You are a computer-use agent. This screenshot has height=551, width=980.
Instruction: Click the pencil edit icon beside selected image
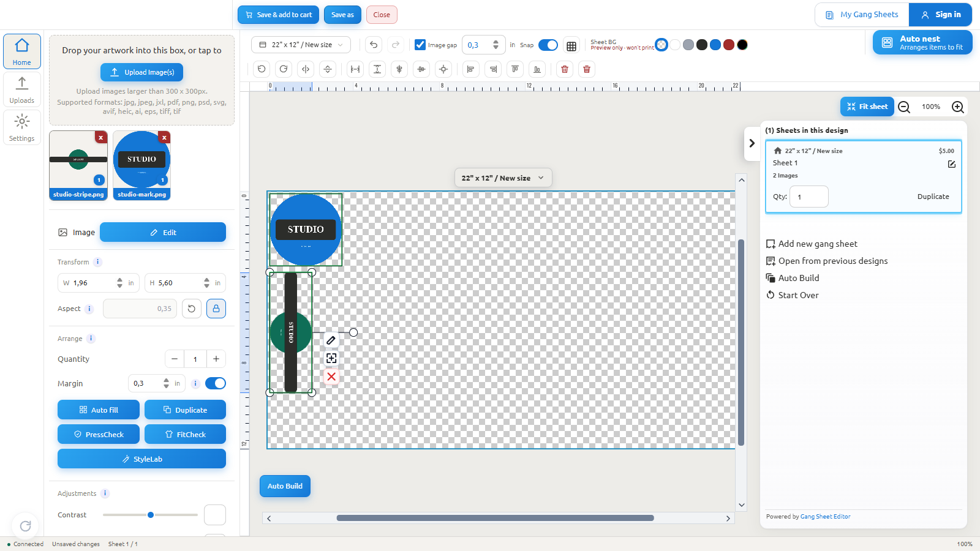click(331, 340)
